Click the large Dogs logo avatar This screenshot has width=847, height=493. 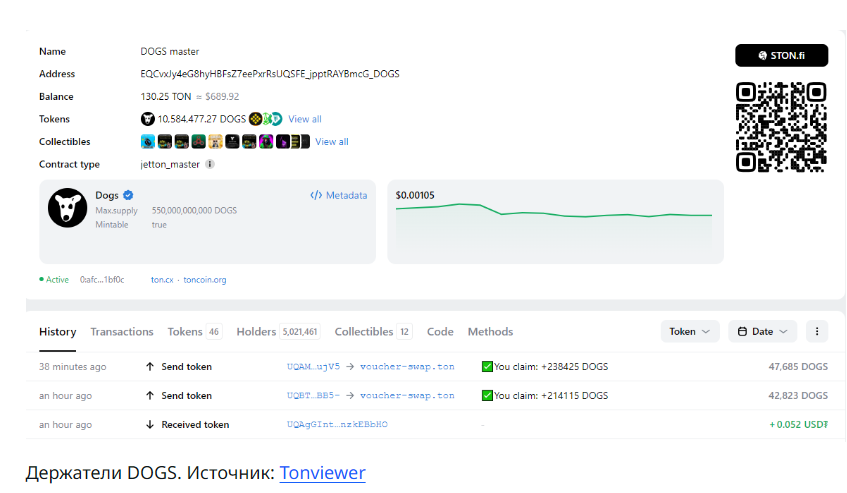pos(68,208)
